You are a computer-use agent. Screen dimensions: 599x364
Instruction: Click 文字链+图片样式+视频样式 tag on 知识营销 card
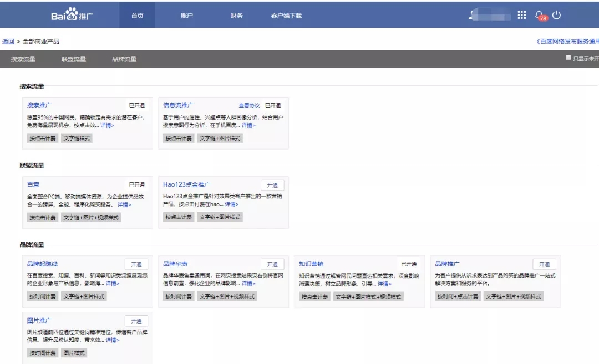click(x=368, y=296)
